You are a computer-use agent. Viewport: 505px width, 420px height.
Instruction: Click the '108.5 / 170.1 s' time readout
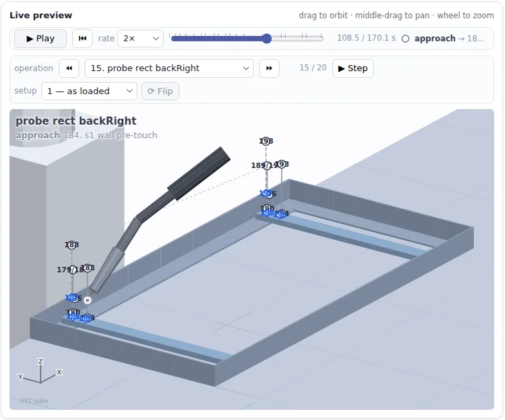click(366, 38)
